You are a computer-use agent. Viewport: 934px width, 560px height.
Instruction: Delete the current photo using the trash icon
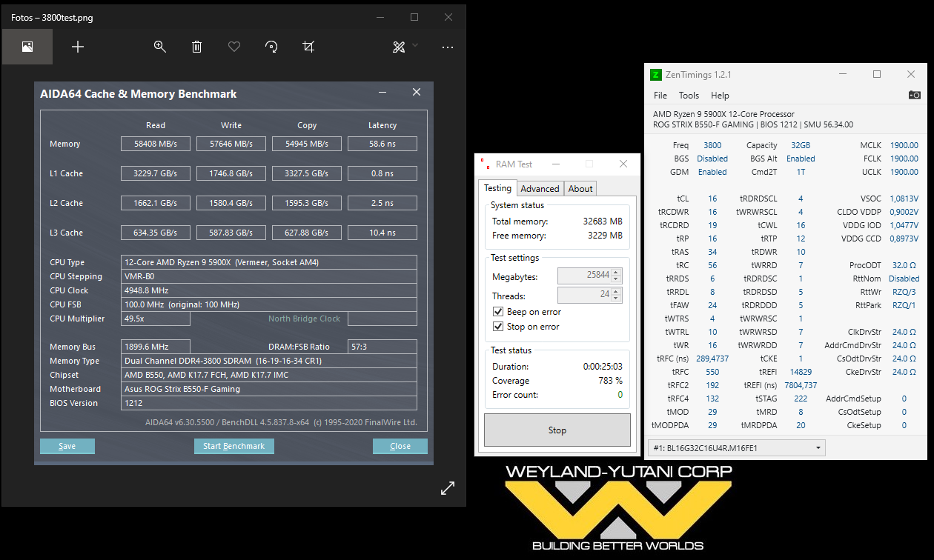pyautogui.click(x=196, y=46)
